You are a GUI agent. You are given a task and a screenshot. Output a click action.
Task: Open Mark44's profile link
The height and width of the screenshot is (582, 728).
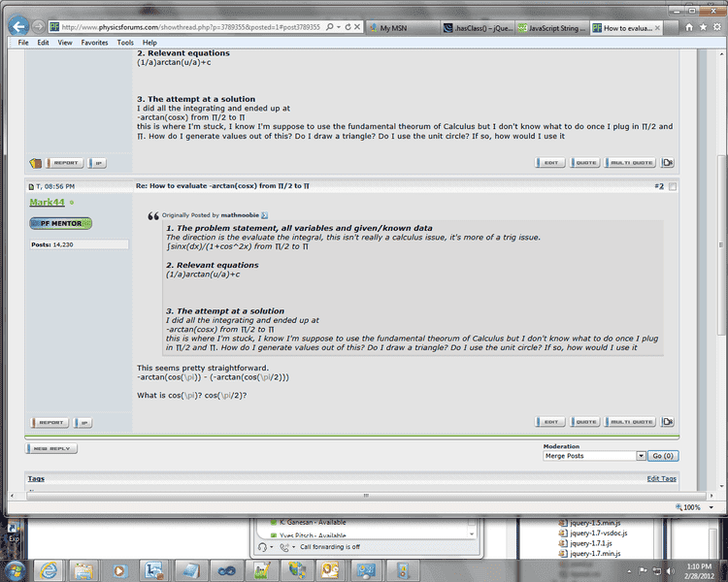click(47, 202)
